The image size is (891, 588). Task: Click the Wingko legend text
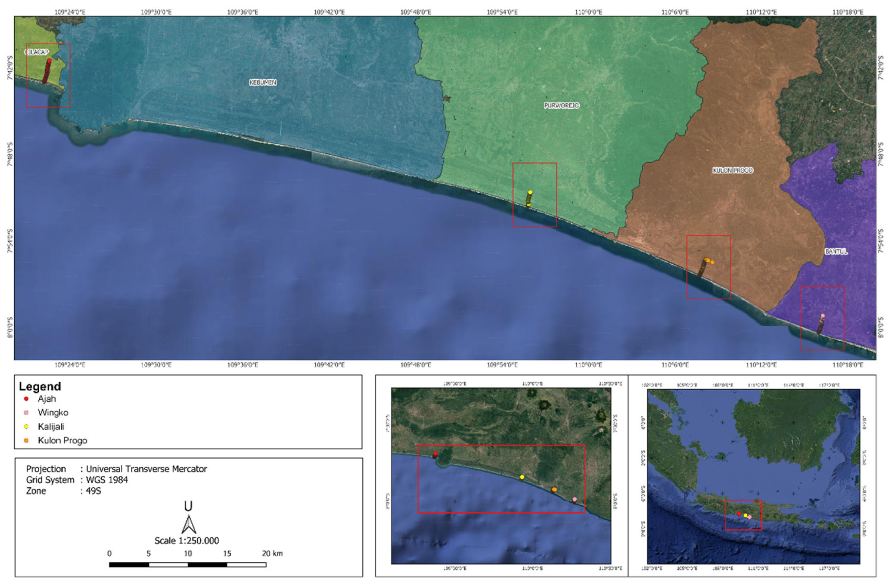pos(53,413)
